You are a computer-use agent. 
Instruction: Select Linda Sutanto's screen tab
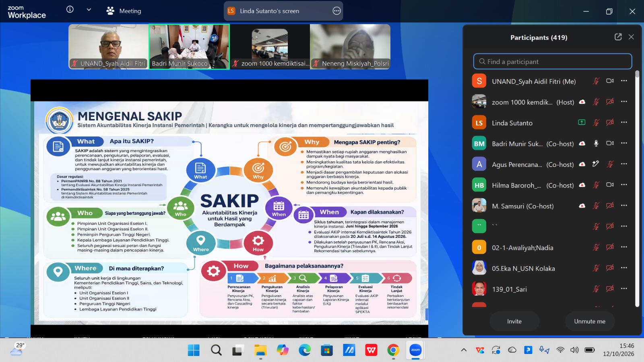283,11
